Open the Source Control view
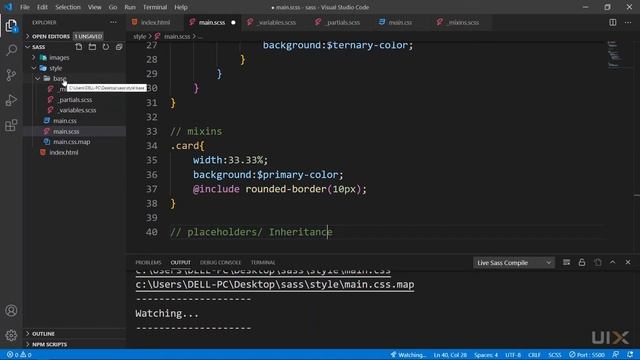Viewport: 640px width, 360px height. point(11,75)
